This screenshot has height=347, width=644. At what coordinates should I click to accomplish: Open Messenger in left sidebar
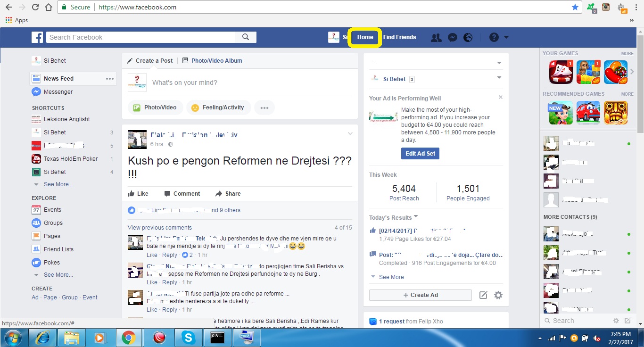point(58,92)
